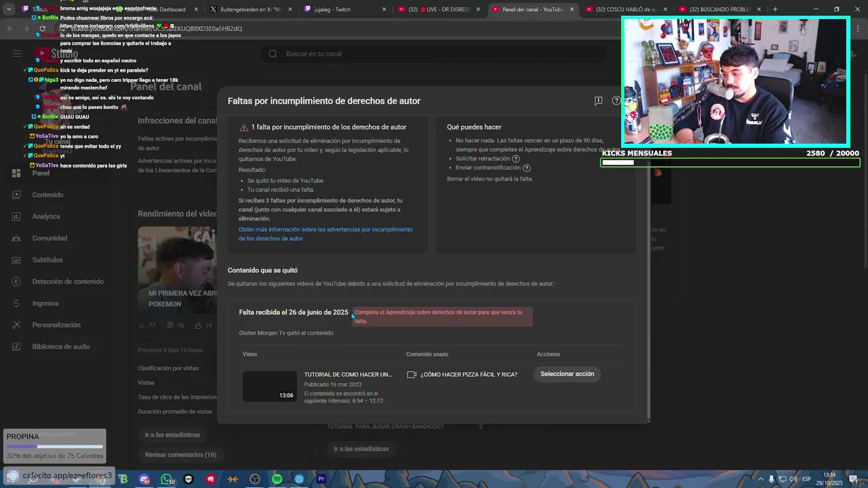Screen dimensions: 868x488
Task: Click the Subtítulos icon in sidebar
Action: tap(16, 260)
